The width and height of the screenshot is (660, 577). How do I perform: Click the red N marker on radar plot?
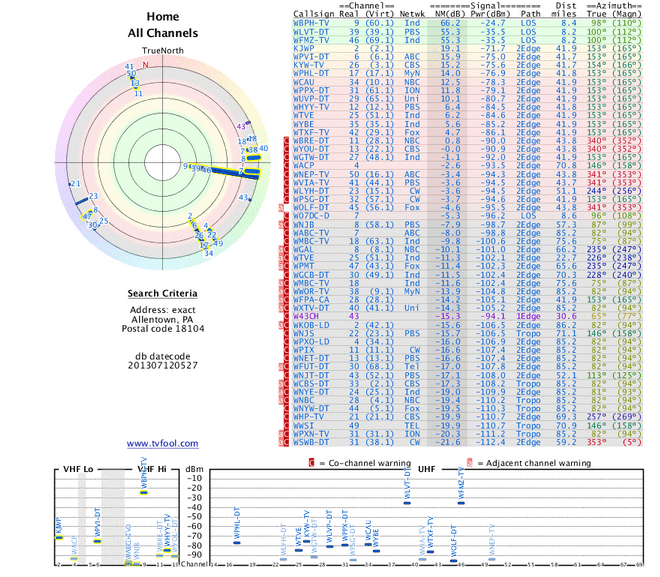[145, 65]
